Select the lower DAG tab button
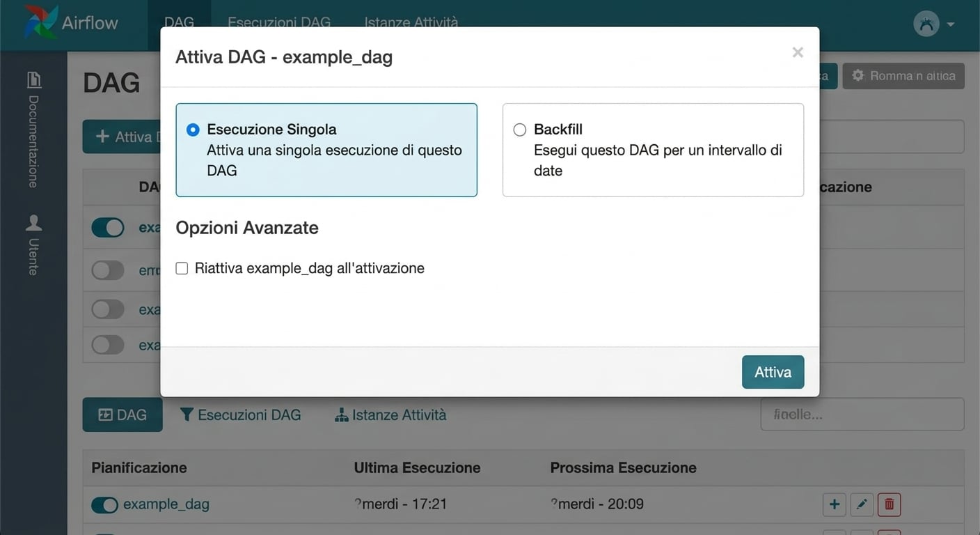 tap(122, 414)
